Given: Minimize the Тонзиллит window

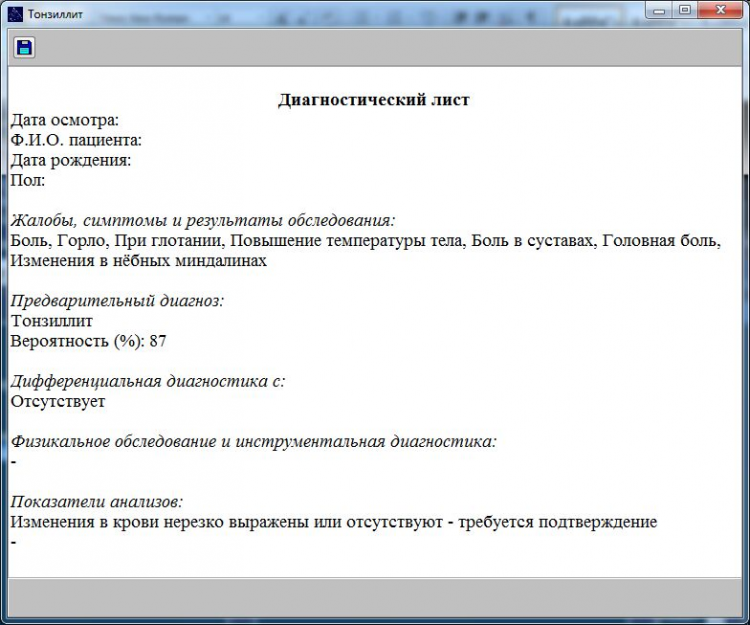Looking at the screenshot, I should point(659,10).
